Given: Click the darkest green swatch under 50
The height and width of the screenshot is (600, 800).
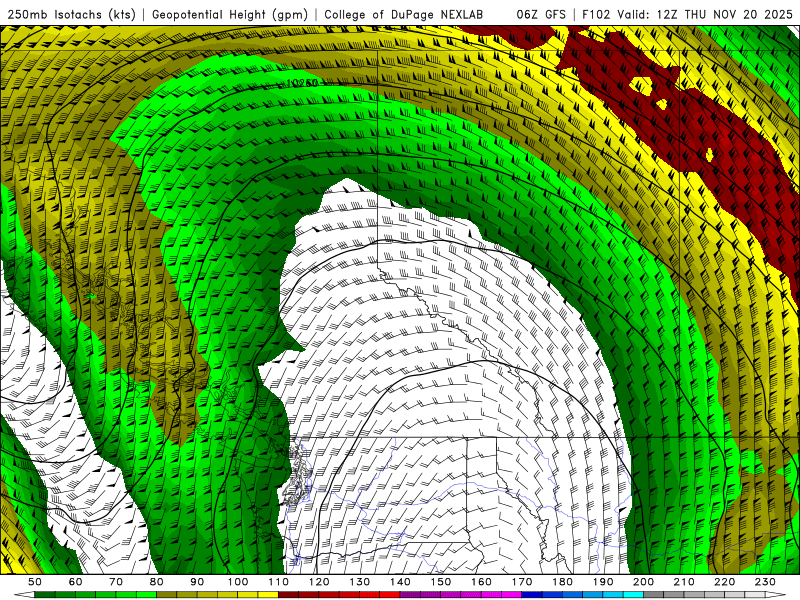Looking at the screenshot, I should [x=45, y=595].
